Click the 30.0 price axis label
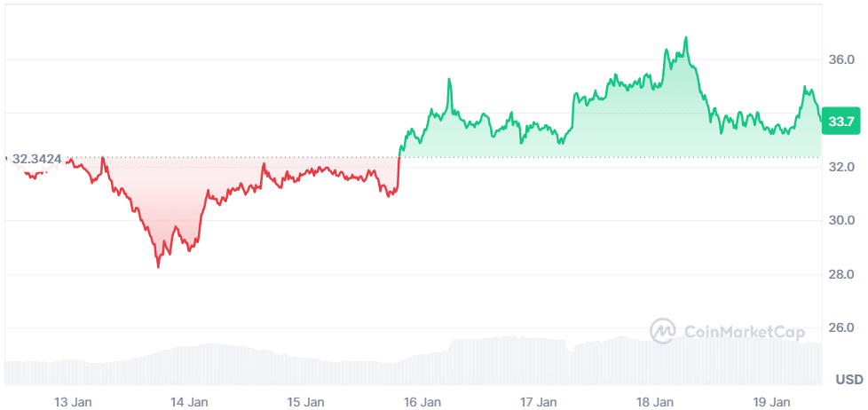This screenshot has width=868, height=410. 840,220
